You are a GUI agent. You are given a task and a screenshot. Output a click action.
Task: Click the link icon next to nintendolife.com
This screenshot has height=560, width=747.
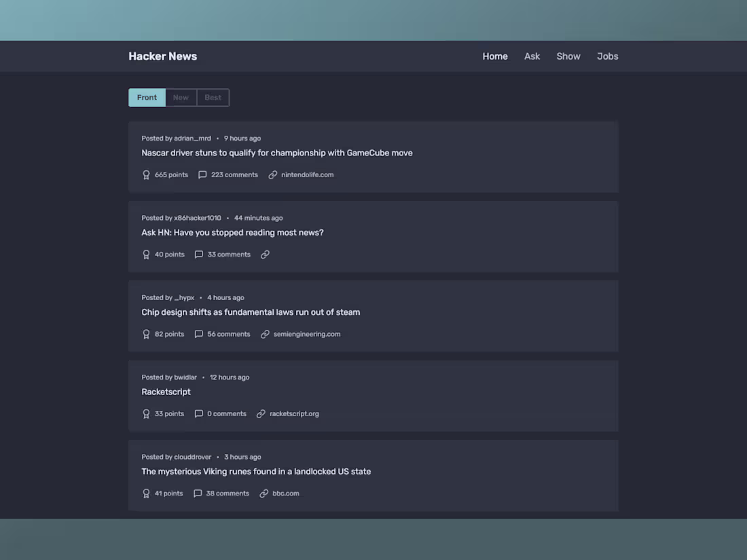272,174
